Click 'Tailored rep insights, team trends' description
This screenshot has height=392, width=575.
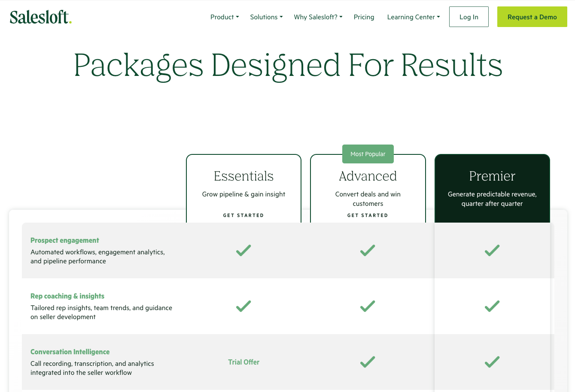101,312
